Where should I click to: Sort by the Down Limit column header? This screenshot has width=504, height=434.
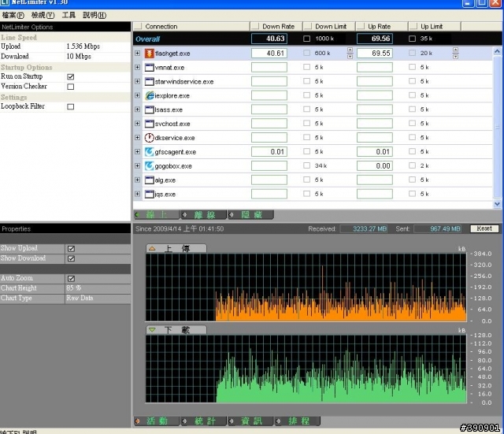(329, 27)
